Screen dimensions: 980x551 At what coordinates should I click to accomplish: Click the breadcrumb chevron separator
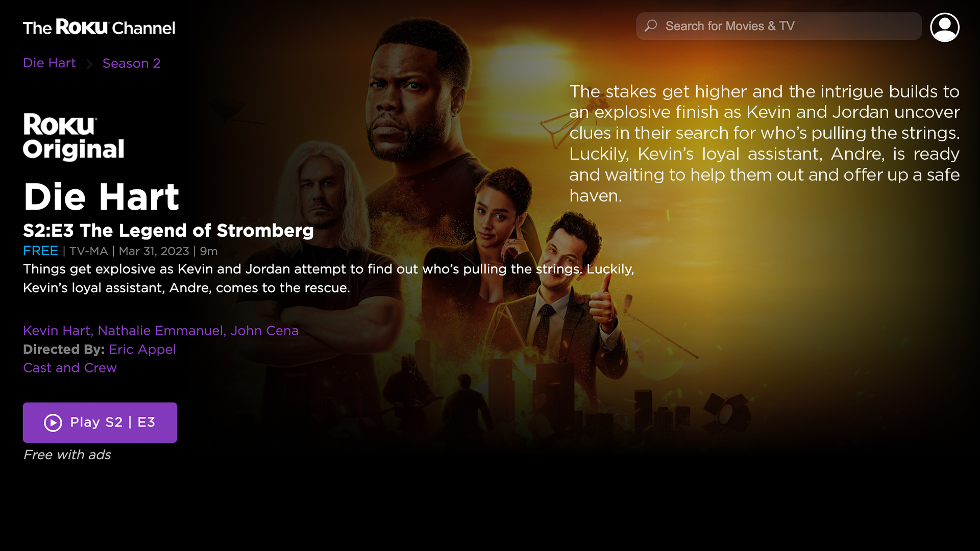click(89, 64)
